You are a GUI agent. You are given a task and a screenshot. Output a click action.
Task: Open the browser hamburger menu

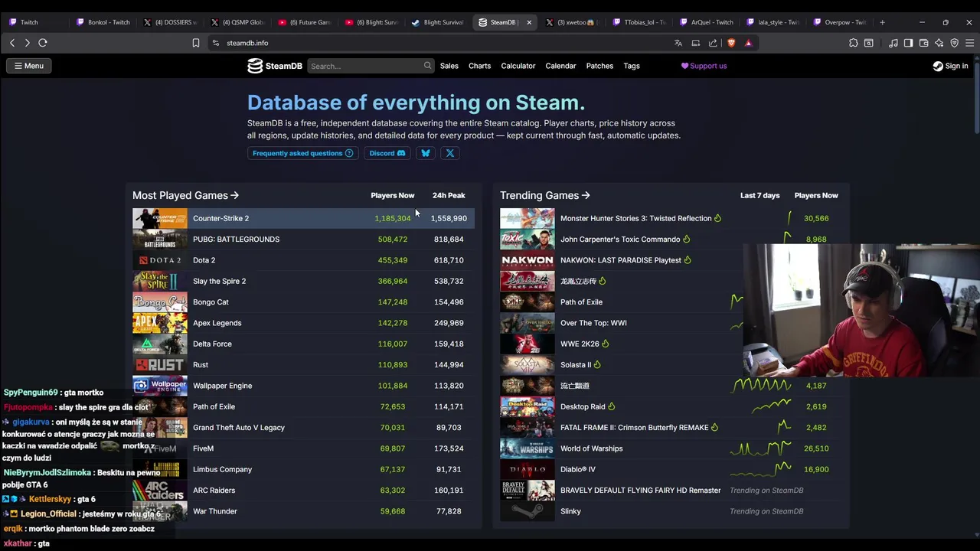(969, 43)
